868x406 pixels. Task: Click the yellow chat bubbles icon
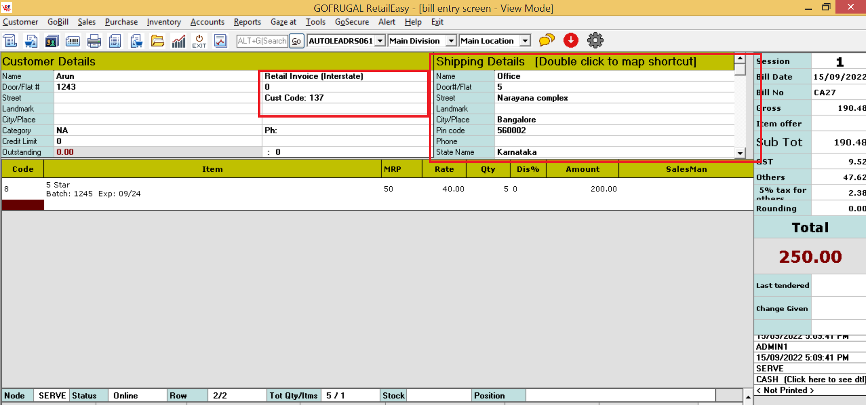547,40
